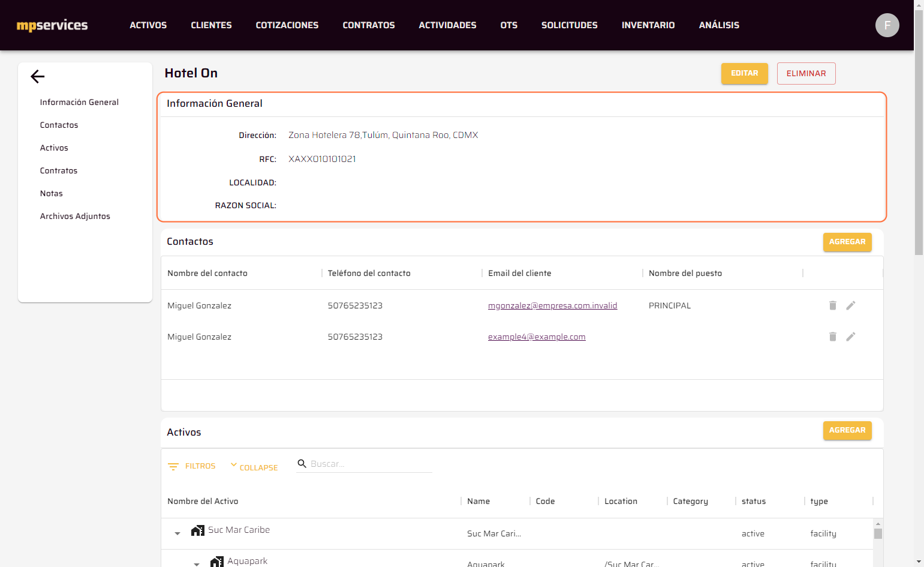Open the COTIZACIONES menu
The height and width of the screenshot is (567, 924).
pyautogui.click(x=287, y=25)
